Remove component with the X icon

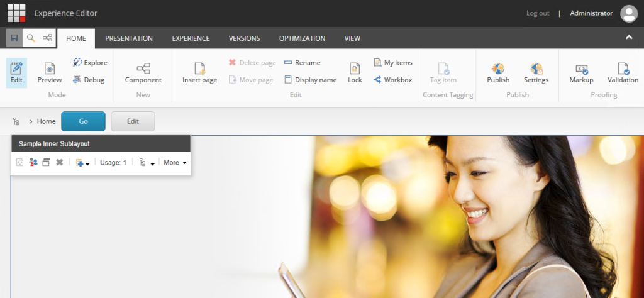coord(59,163)
